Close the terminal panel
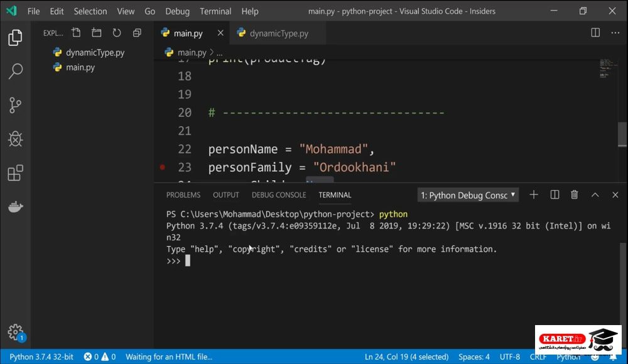 click(615, 195)
